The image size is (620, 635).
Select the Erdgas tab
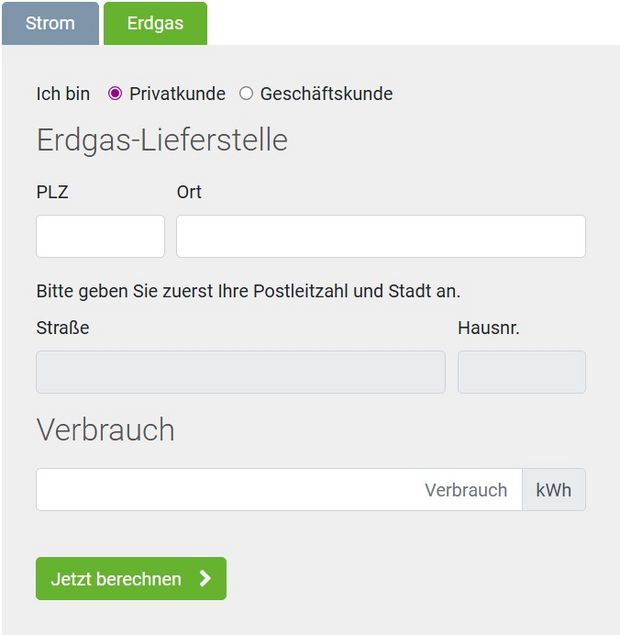point(155,23)
